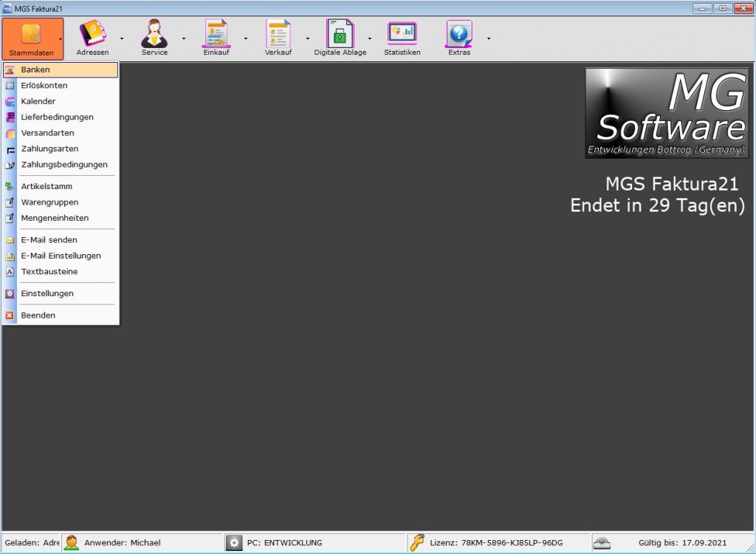The height and width of the screenshot is (554, 756).
Task: Click the Extras help icon
Action: 459,33
